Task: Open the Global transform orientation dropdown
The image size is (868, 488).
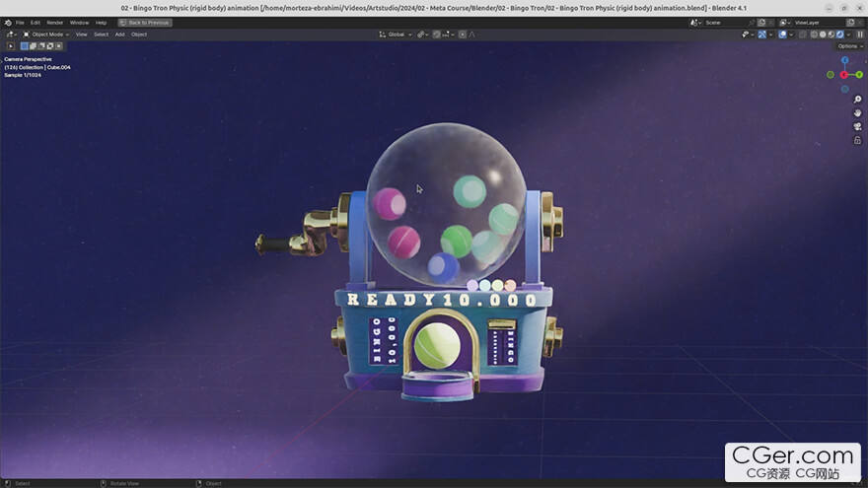Action: point(396,34)
